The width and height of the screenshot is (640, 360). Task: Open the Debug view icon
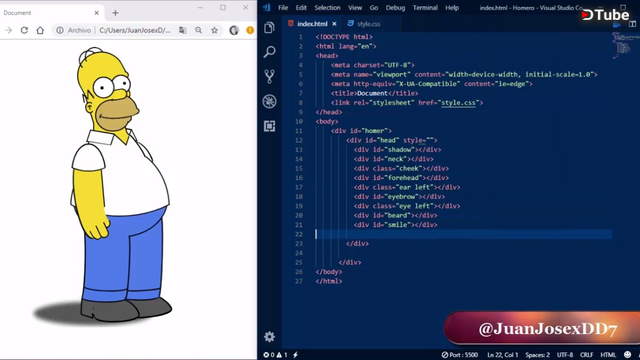point(269,101)
